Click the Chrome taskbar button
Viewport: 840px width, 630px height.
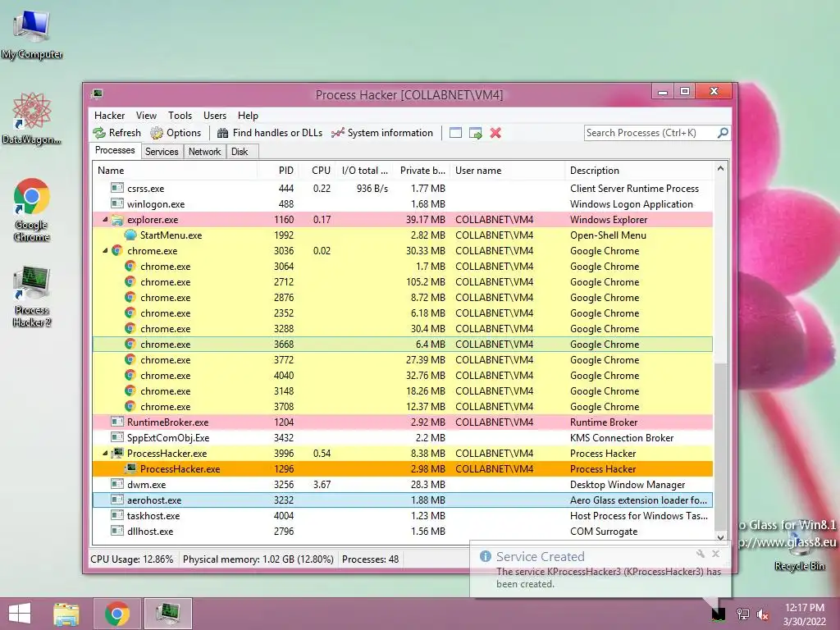point(117,614)
